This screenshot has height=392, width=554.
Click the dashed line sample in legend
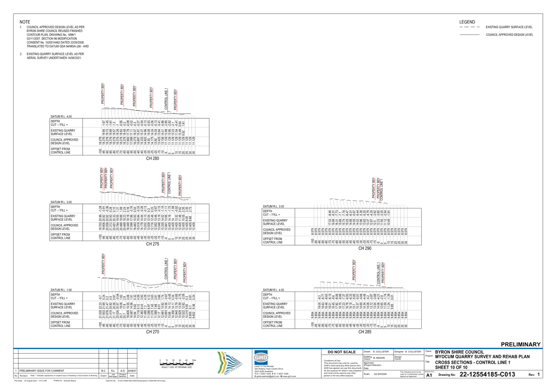coord(470,27)
